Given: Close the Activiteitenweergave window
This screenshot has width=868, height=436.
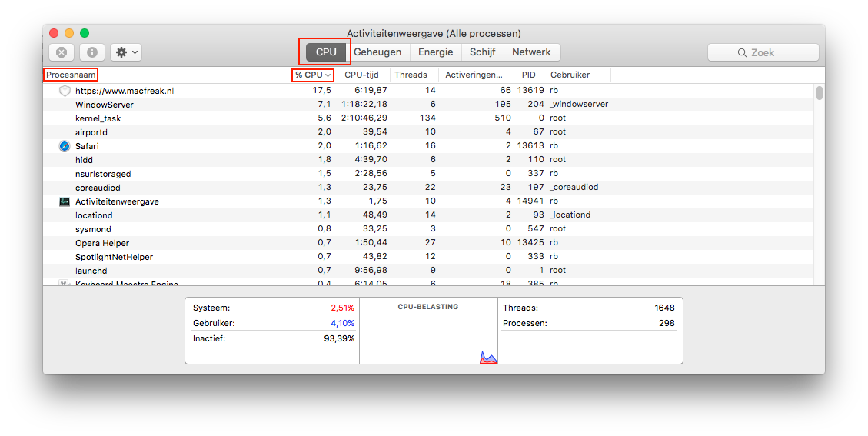Looking at the screenshot, I should [x=54, y=33].
